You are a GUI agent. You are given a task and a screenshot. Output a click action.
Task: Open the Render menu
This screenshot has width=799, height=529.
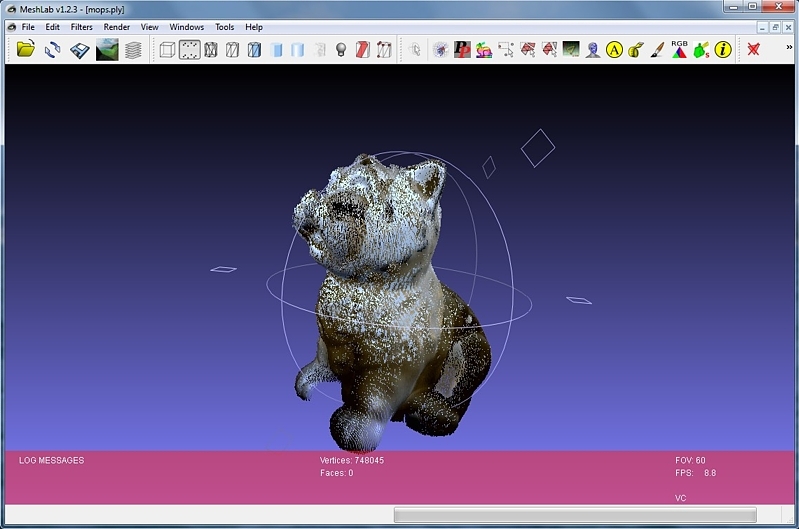coord(117,27)
